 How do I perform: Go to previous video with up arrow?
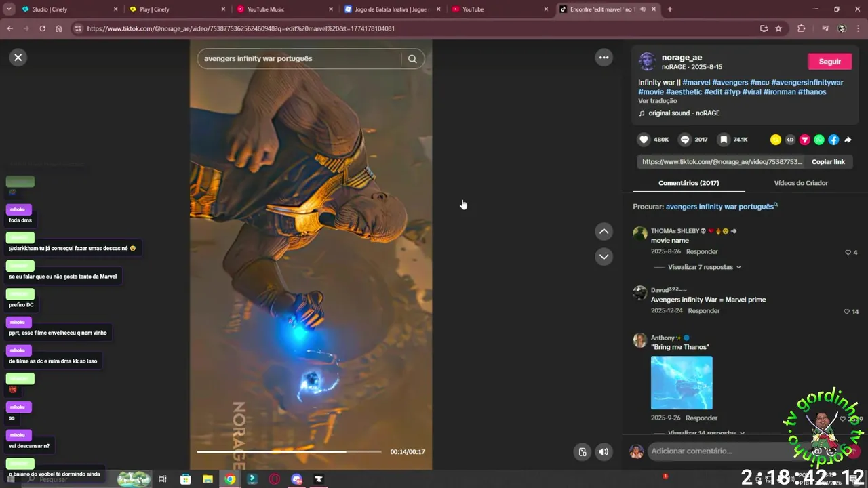604,232
